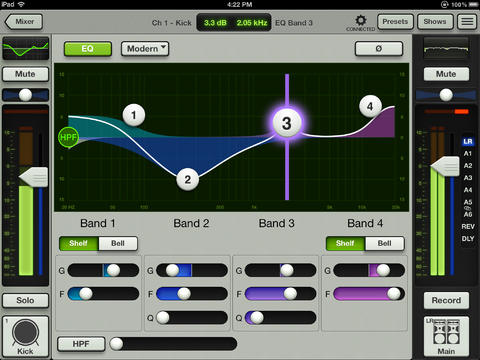Screen dimensions: 480x360
Task: Open the settings gear icon
Action: [x=360, y=21]
